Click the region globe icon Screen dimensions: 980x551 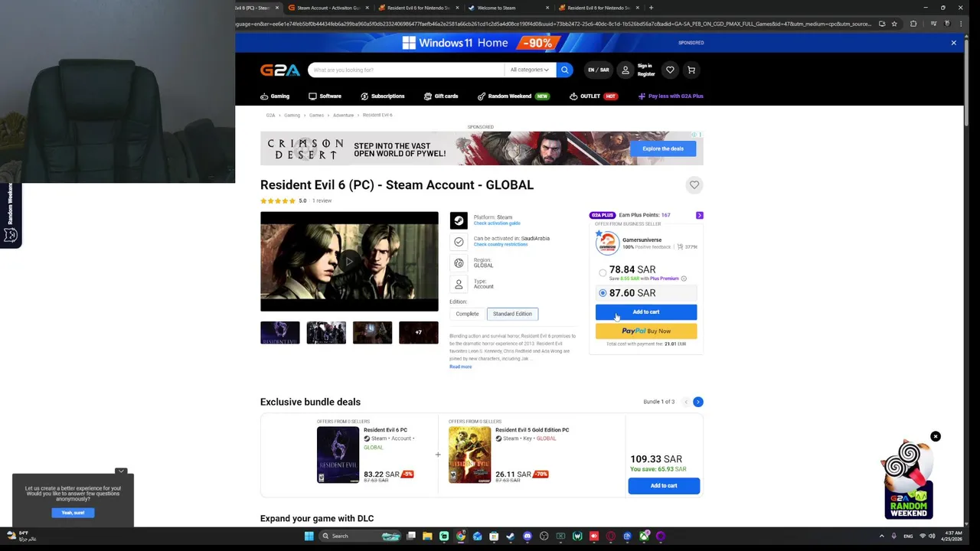click(x=459, y=263)
